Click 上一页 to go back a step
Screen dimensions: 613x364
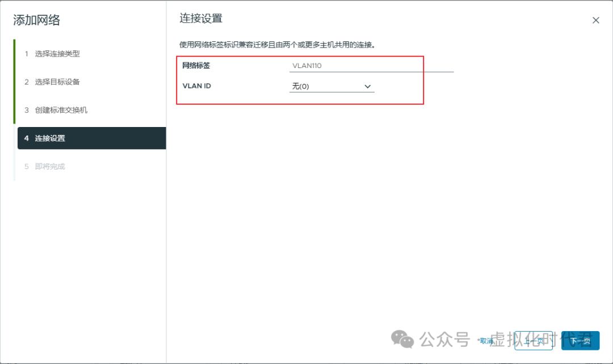click(x=534, y=341)
